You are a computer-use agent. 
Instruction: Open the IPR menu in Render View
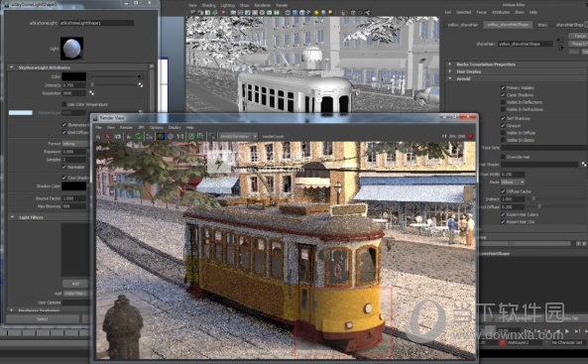click(141, 128)
